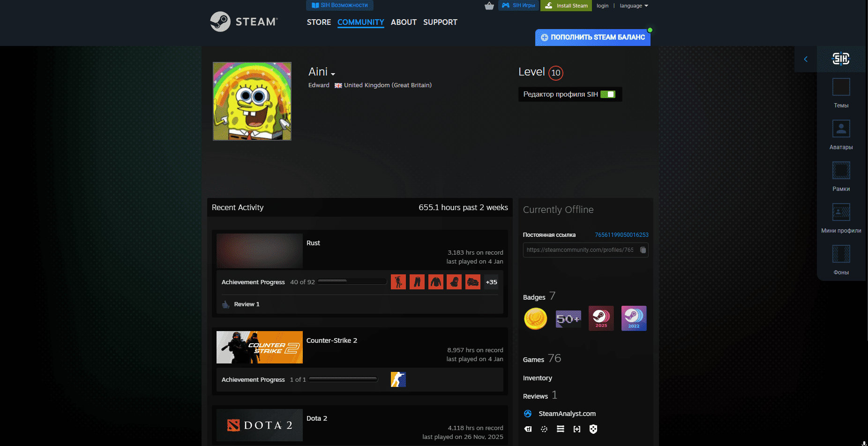The height and width of the screenshot is (446, 868).
Task: Click the copy-link icon in the profile URL field
Action: tap(643, 250)
